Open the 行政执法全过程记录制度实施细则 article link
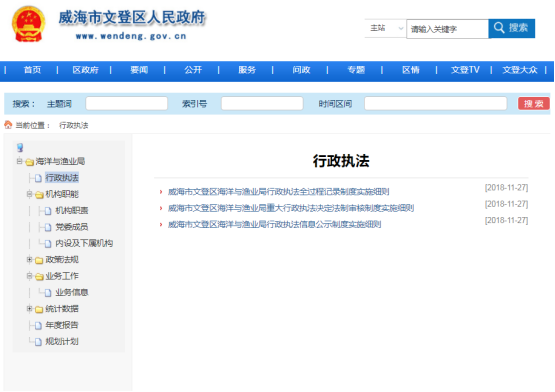 [278, 192]
